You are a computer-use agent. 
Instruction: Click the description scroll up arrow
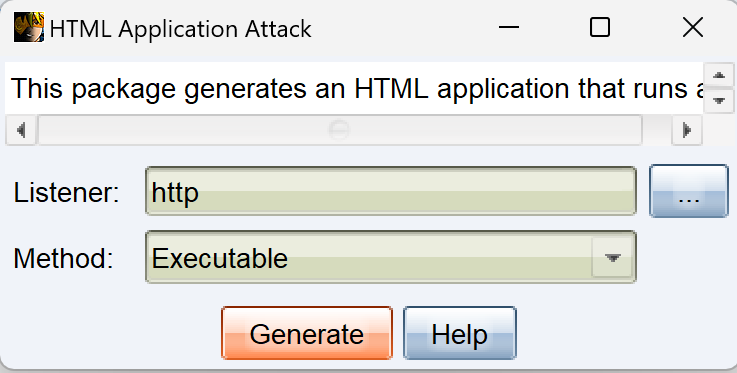pos(718,75)
